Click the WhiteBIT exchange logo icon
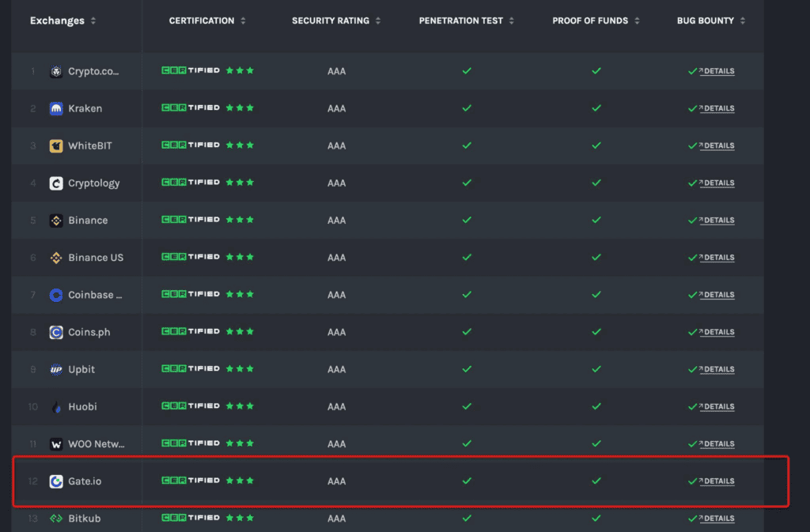Viewport: 810px width, 532px height. coord(56,145)
